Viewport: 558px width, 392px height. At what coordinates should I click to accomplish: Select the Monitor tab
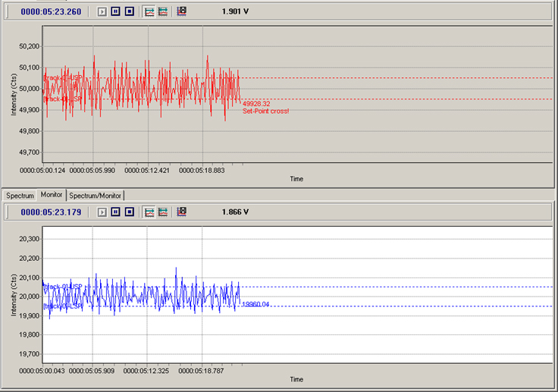[x=52, y=195]
